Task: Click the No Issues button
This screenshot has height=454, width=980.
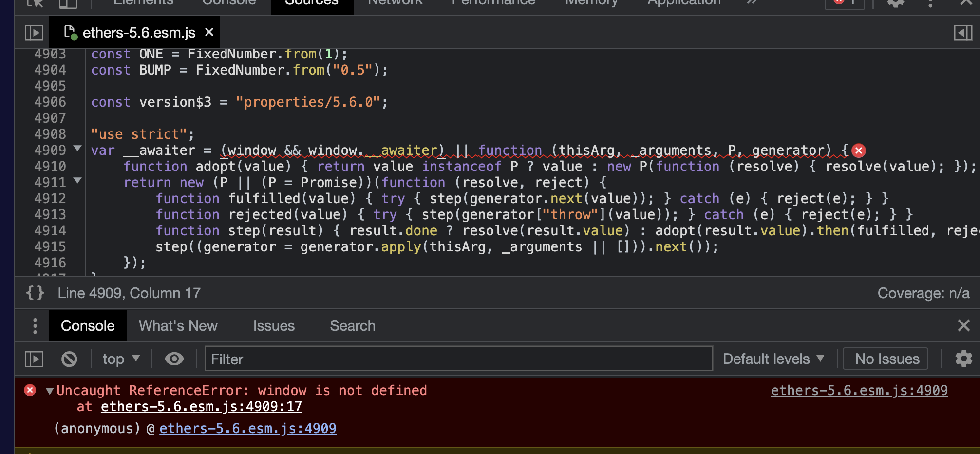Action: click(886, 359)
